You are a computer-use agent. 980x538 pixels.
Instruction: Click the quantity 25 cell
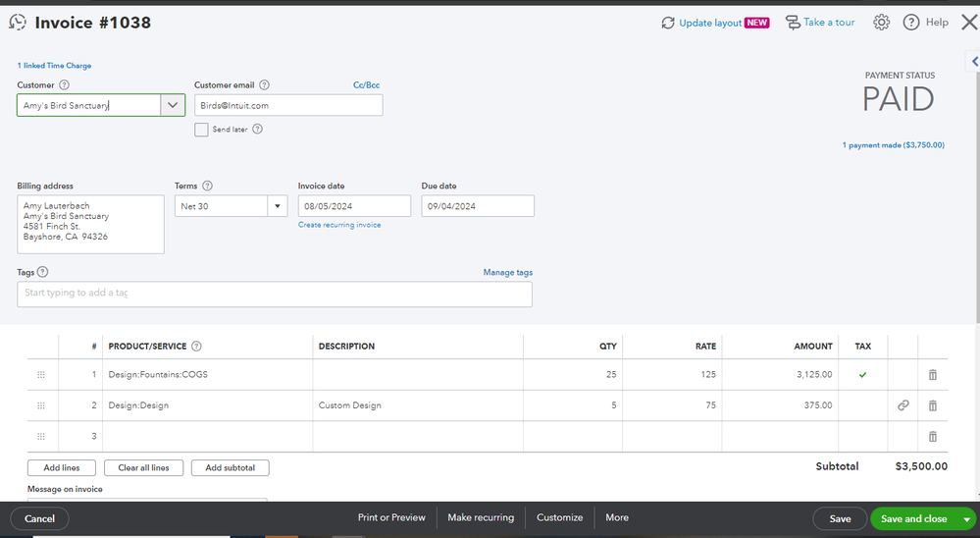[x=573, y=375]
